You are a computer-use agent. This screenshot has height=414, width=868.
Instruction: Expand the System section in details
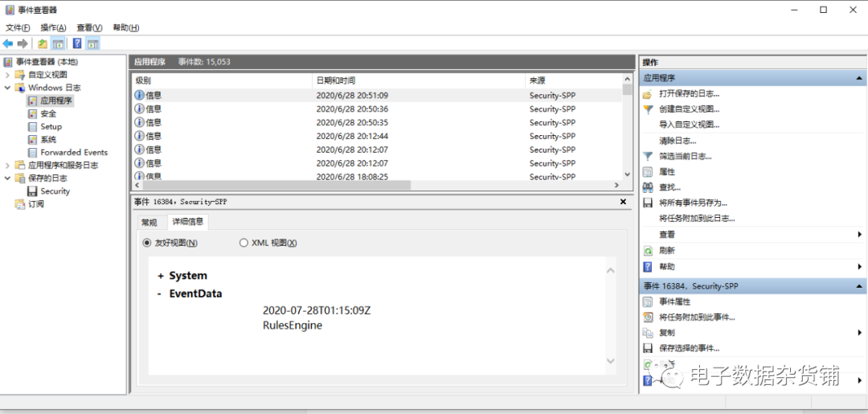pyautogui.click(x=161, y=276)
